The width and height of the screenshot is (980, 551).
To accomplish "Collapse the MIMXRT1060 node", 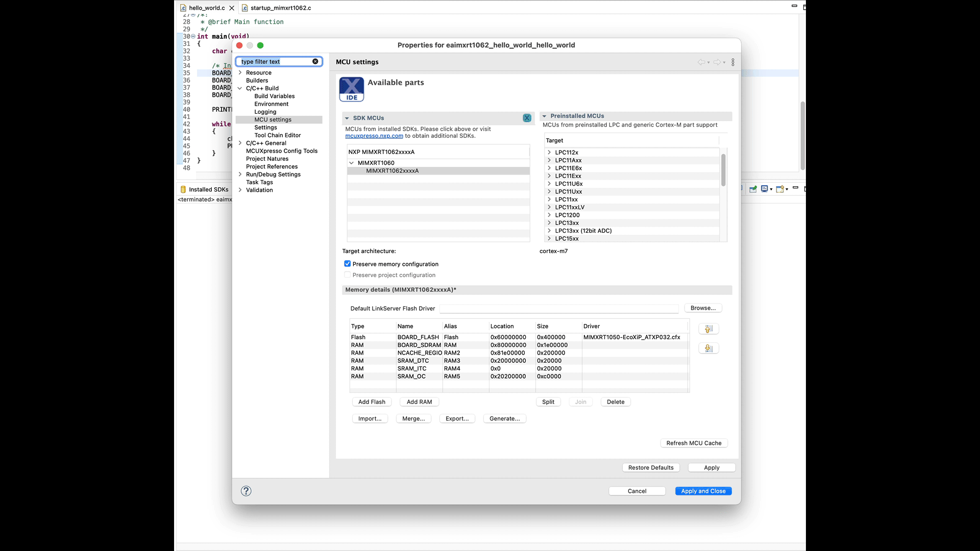I will (x=352, y=163).
